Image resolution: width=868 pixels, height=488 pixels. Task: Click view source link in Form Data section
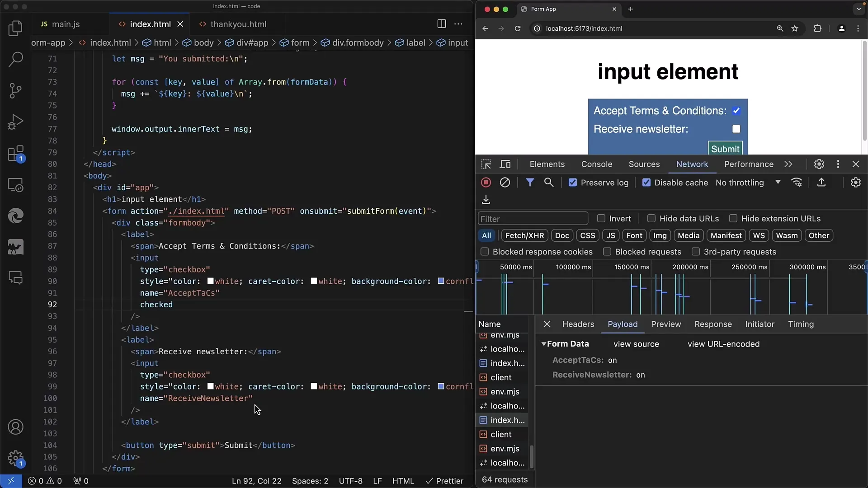636,344
